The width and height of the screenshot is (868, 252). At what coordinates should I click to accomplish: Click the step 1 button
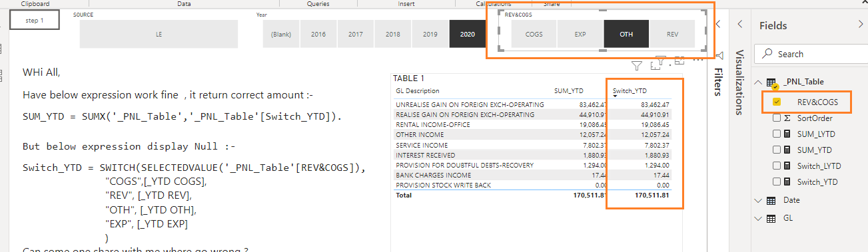click(35, 21)
